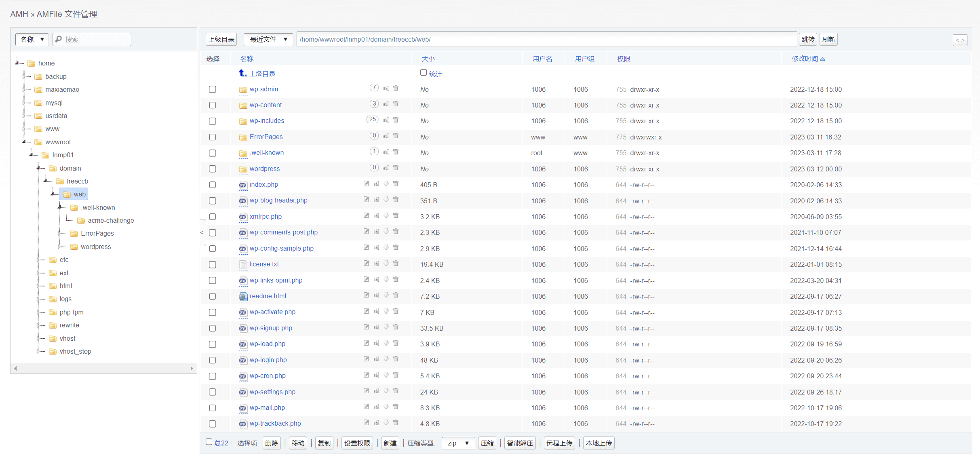Edit wp-mail.php with the edit icon
Screen dimensions: 980x462
coord(366,407)
